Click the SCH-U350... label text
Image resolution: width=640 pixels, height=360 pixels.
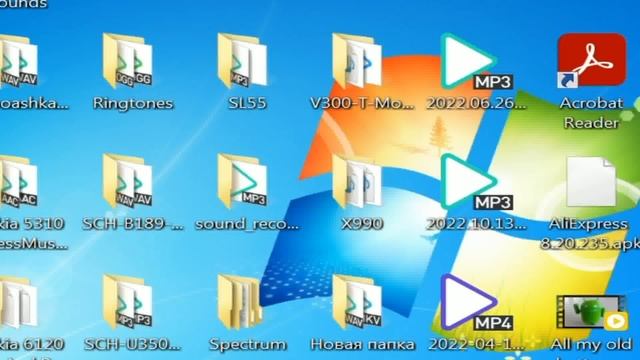pos(132,344)
